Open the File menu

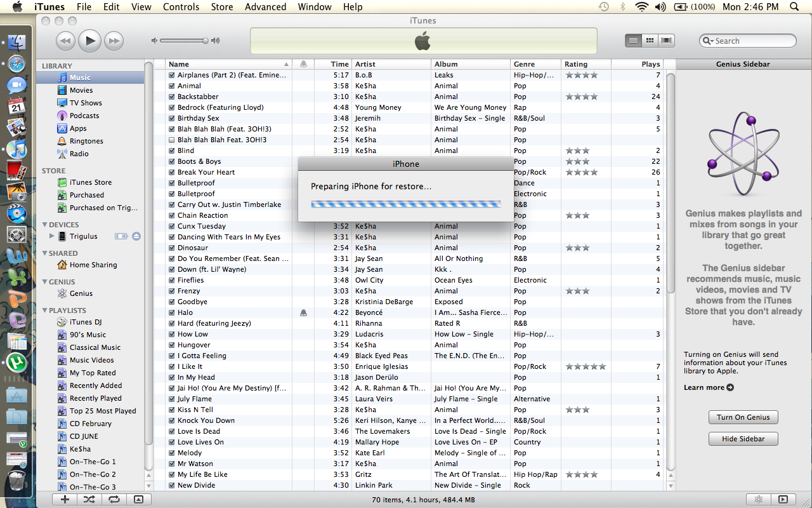coord(84,7)
